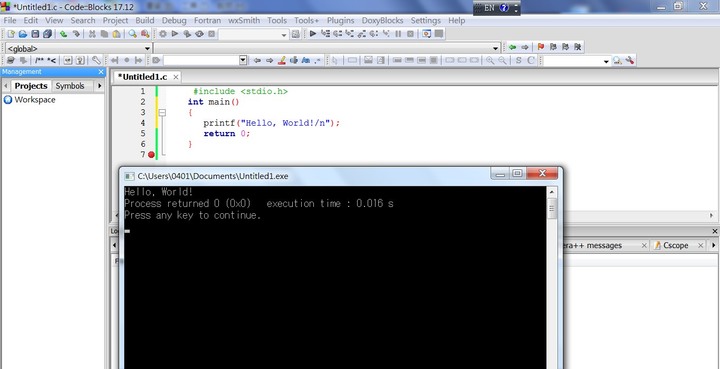Click the DoxyBlocks block comment /** icon
This screenshot has width=720, height=369.
(x=39, y=61)
